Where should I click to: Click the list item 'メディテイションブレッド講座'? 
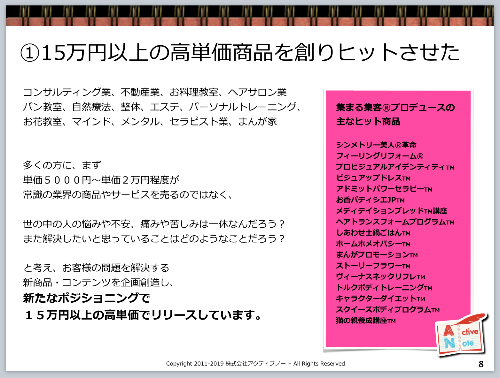[391, 211]
